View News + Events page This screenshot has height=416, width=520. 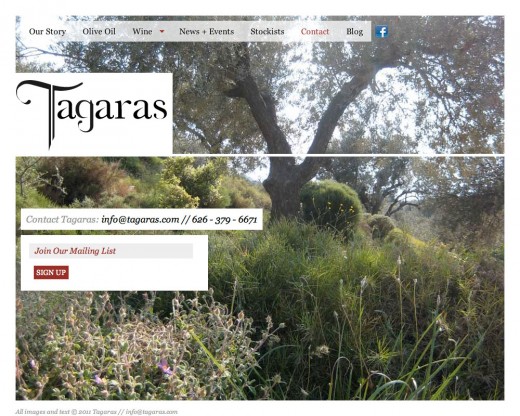pos(207,32)
